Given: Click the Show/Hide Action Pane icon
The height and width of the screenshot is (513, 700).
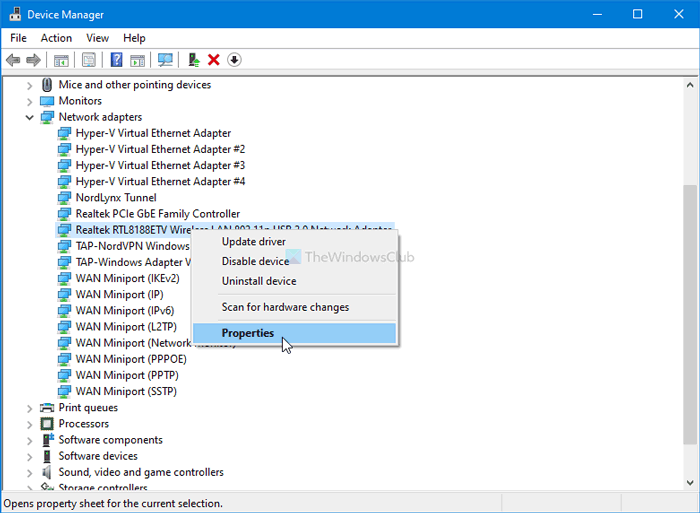Looking at the screenshot, I should 138,60.
